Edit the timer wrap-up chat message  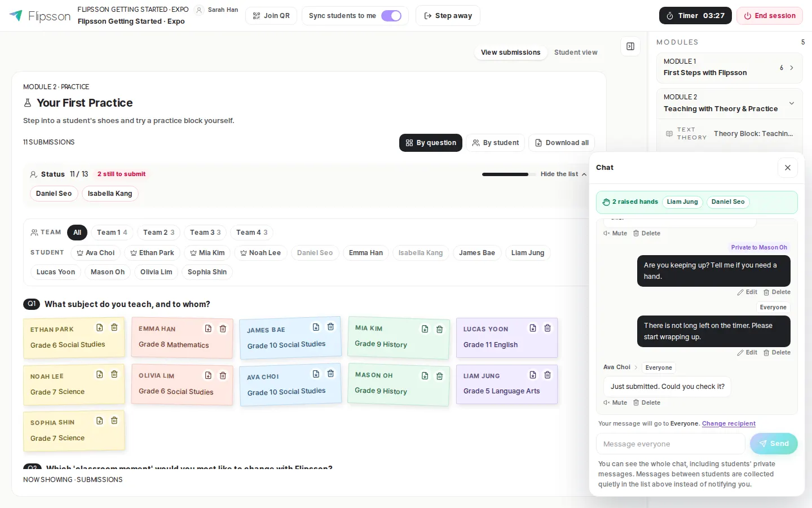click(x=748, y=353)
